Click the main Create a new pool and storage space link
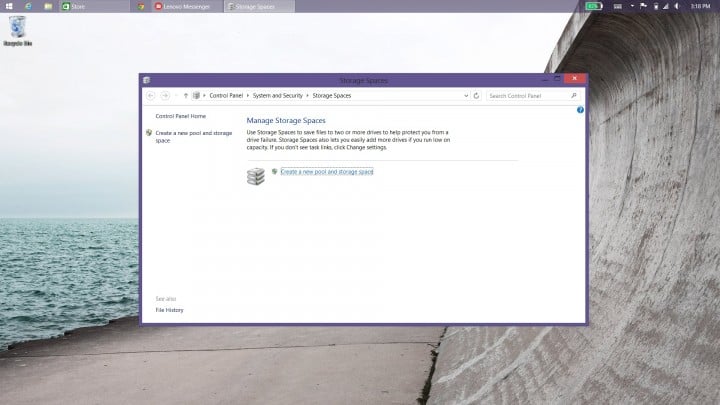Image resolution: width=720 pixels, height=405 pixels. point(326,172)
